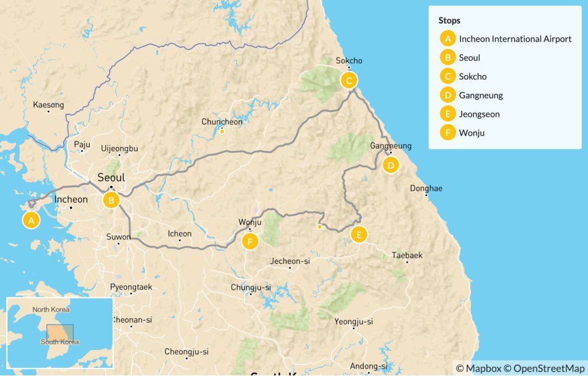The image size is (588, 376).
Task: Click map marker B at Seoul
Action: (110, 200)
